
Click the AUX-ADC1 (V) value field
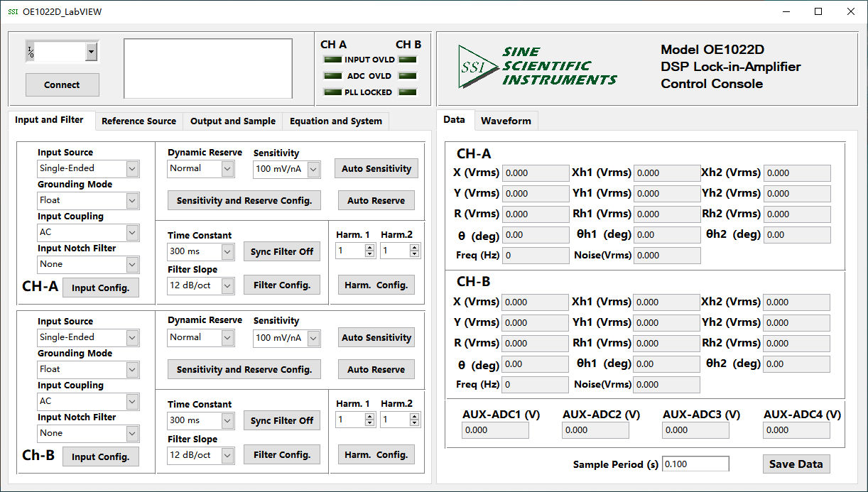pos(495,430)
